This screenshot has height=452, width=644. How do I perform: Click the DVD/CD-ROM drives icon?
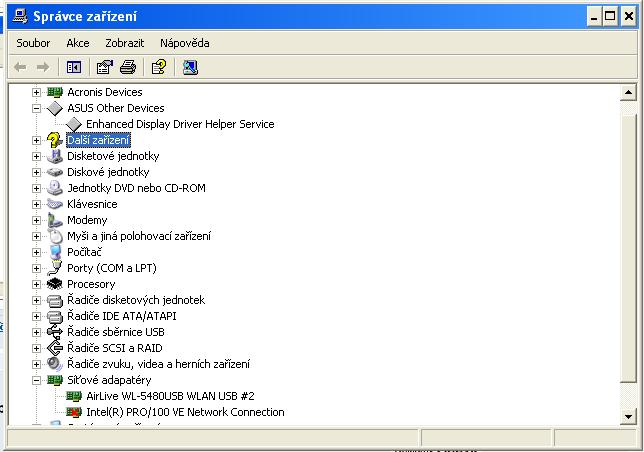point(54,188)
